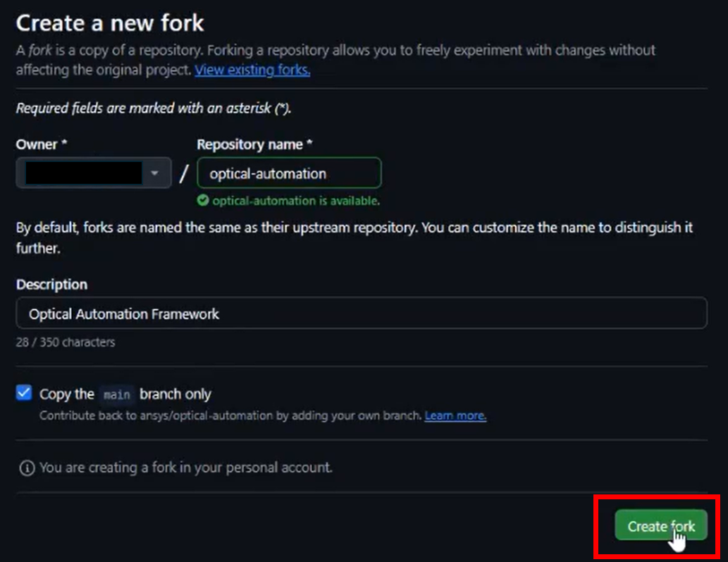
Task: Click the personal account fork notice text
Action: coord(186,468)
